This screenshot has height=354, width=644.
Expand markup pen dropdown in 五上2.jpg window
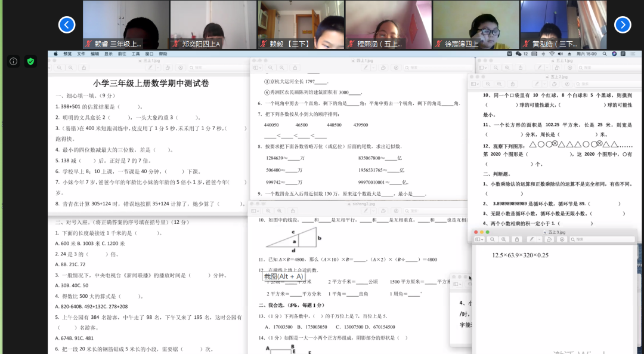click(x=546, y=84)
